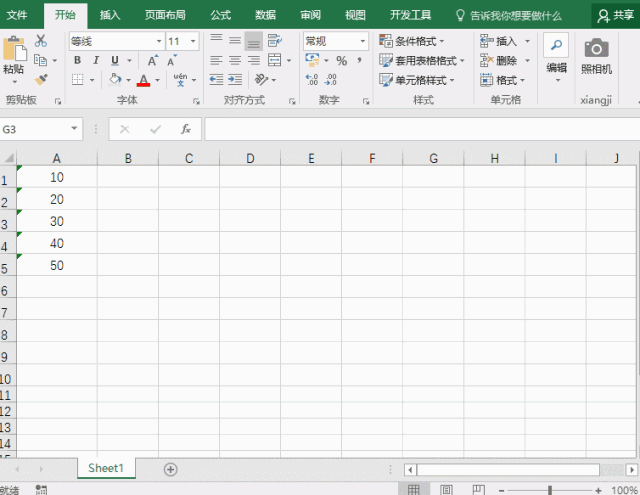Click the decrease indent icon
This screenshot has width=640, height=495.
point(217,79)
